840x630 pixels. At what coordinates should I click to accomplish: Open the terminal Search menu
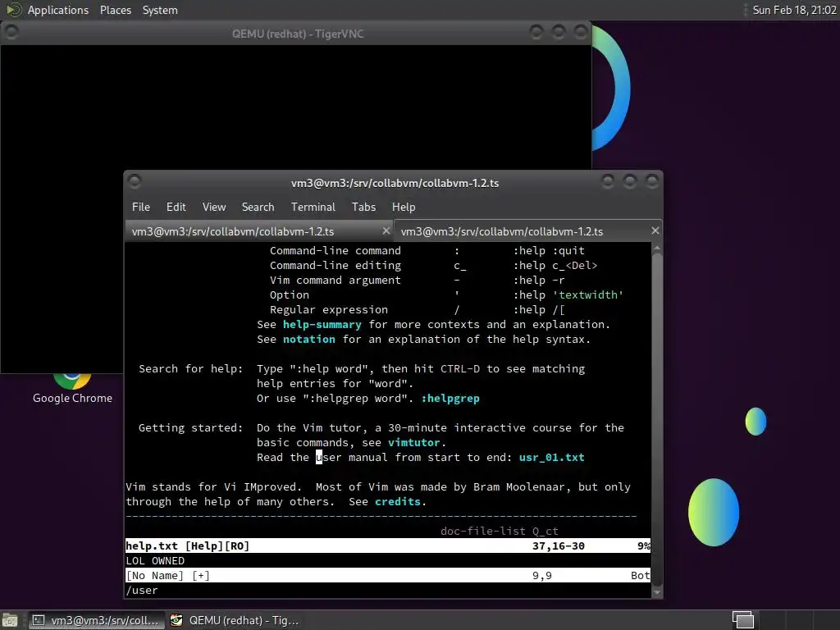258,207
